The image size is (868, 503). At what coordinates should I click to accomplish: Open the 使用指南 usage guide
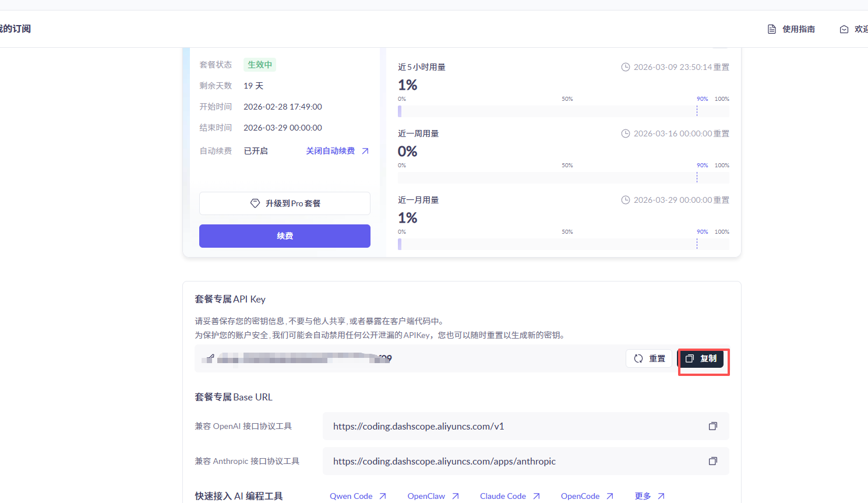(791, 29)
